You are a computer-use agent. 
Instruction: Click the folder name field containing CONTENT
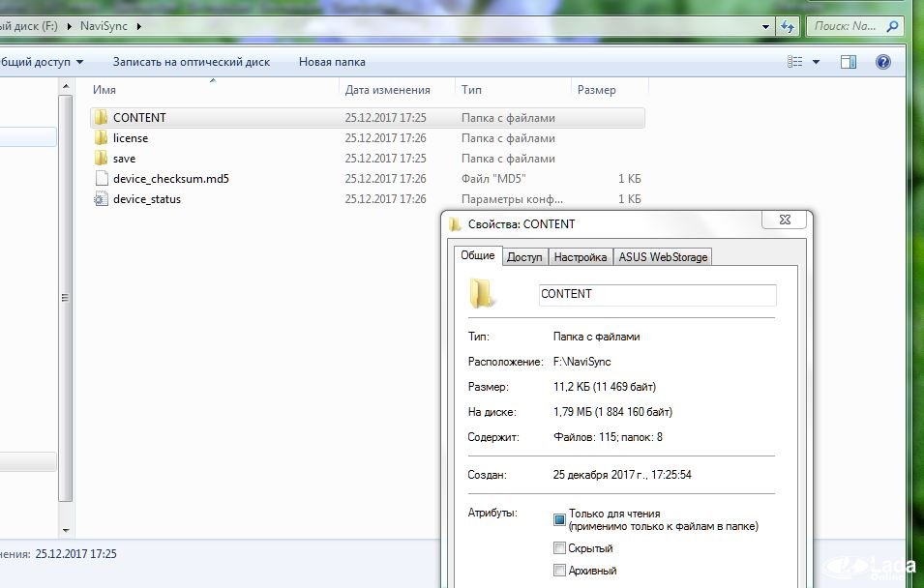[x=656, y=294]
